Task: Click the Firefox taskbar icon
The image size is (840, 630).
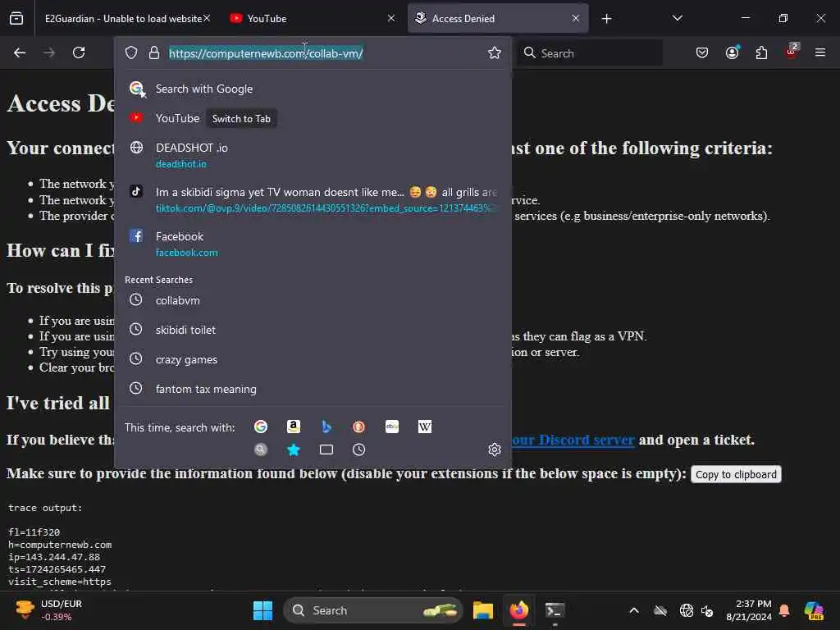Action: 518,610
